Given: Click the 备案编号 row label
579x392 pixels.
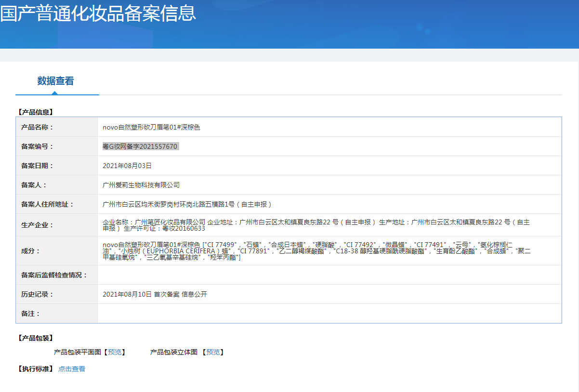Looking at the screenshot, I should point(38,146).
